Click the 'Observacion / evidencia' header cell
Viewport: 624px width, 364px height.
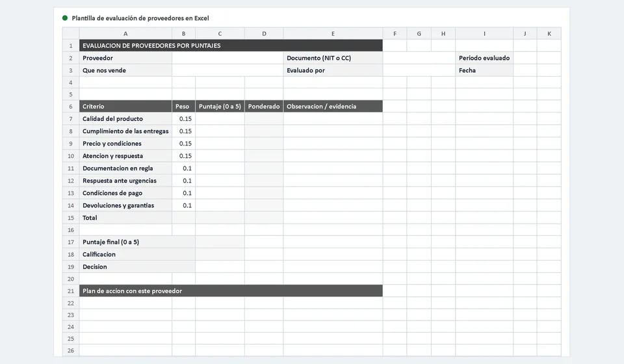[x=333, y=106]
